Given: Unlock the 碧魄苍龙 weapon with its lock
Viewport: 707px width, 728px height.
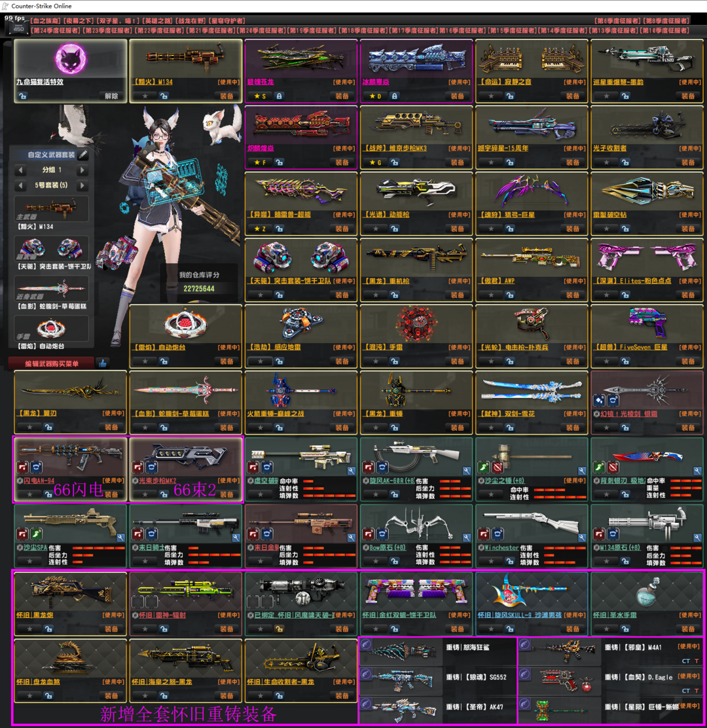Looking at the screenshot, I should click(x=279, y=96).
